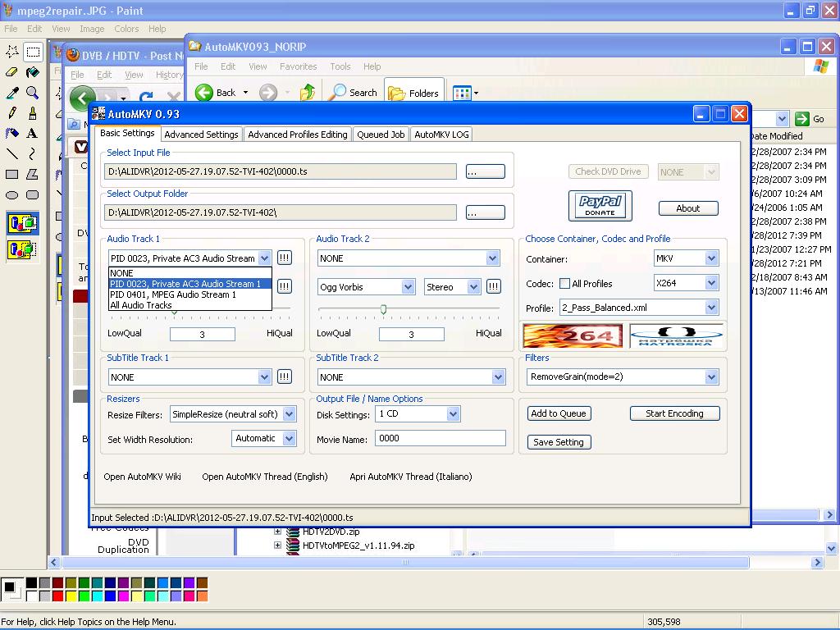Open the AutoMKV LOG tab
Image resolution: width=840 pixels, height=630 pixels.
pos(441,135)
